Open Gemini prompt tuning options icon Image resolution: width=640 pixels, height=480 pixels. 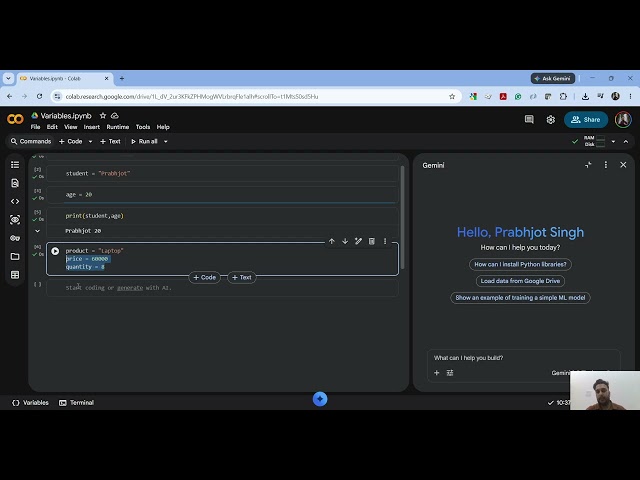450,373
